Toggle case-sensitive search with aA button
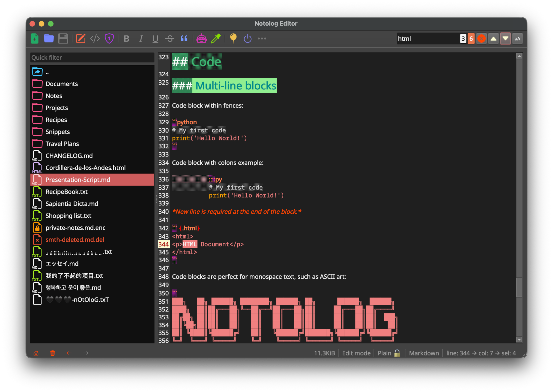 [x=517, y=38]
